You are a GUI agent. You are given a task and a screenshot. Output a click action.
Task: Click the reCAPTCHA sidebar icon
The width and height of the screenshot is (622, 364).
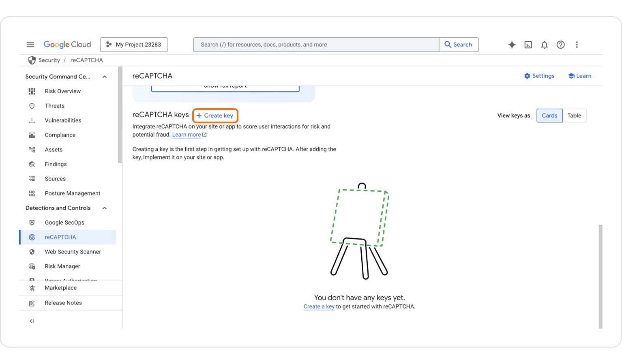tap(32, 237)
